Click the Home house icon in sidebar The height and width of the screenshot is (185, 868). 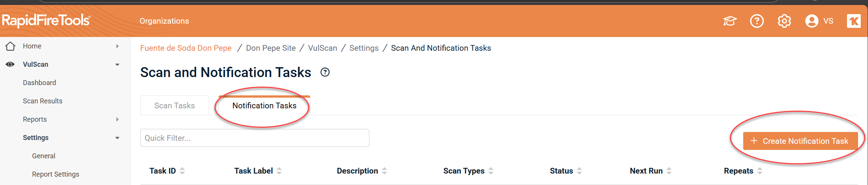[x=10, y=46]
